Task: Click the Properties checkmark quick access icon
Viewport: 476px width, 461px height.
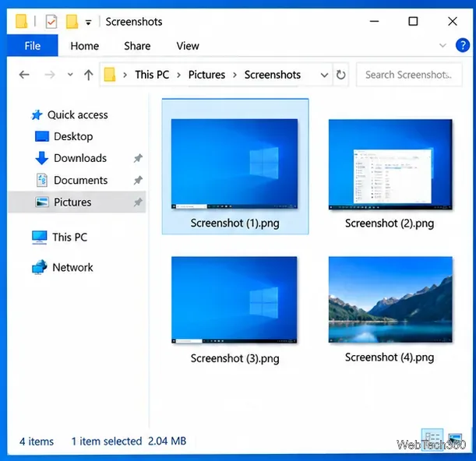Action: click(51, 22)
